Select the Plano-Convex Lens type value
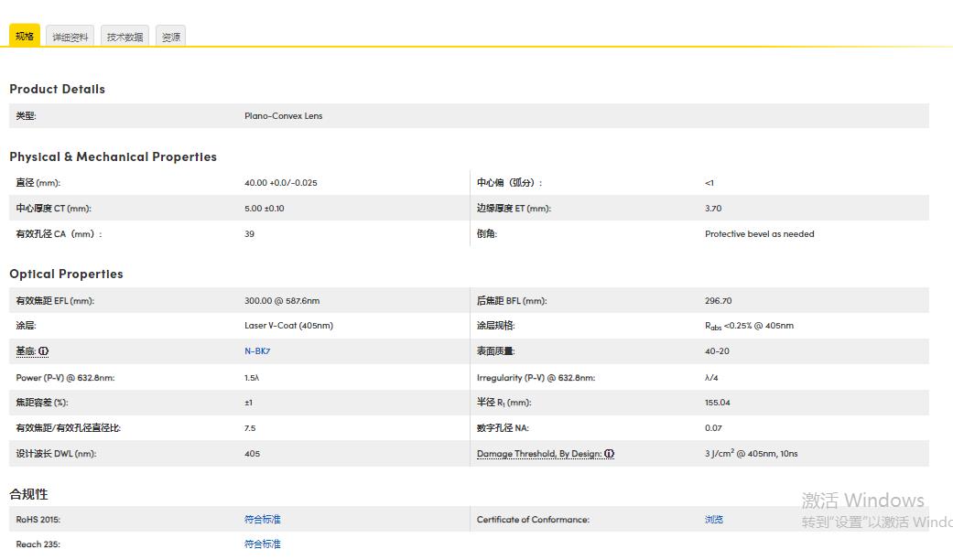This screenshot has height=560, width=953. [284, 116]
